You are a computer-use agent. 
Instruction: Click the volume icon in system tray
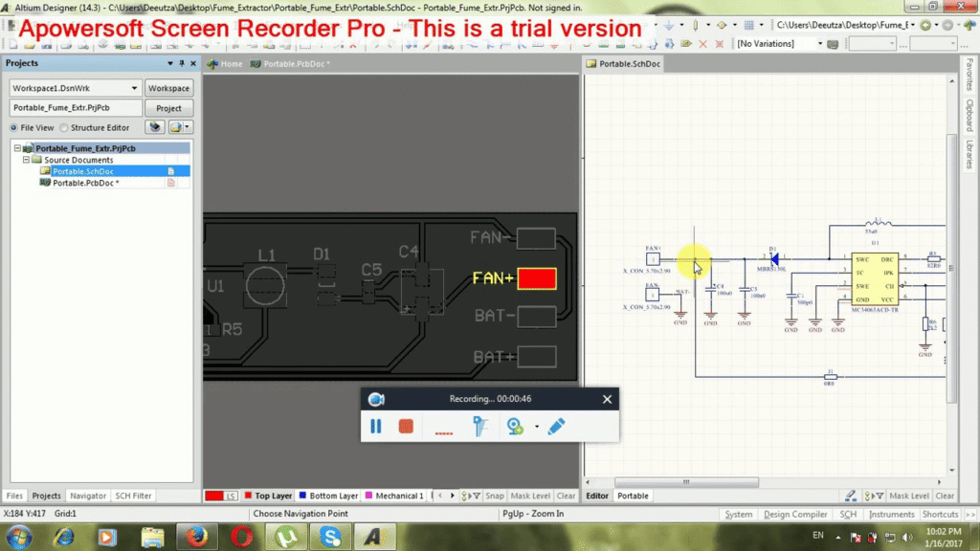907,537
